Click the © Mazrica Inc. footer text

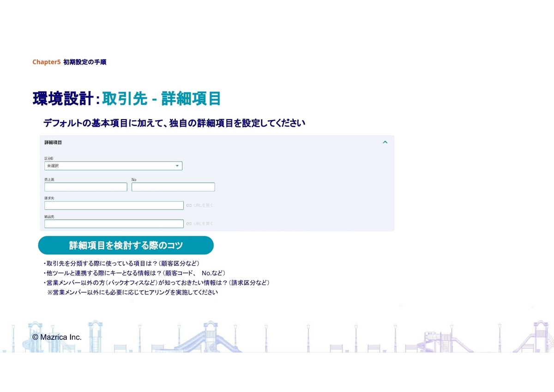(x=57, y=338)
